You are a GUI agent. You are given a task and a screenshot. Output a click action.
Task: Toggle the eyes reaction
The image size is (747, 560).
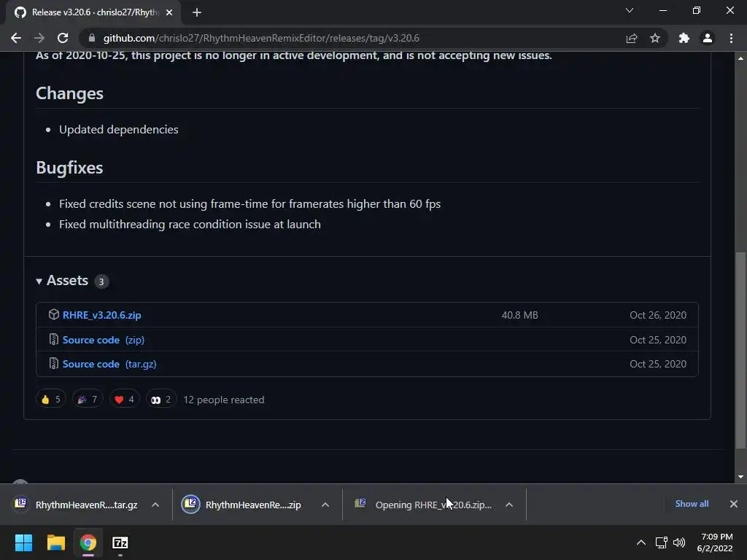tap(161, 399)
